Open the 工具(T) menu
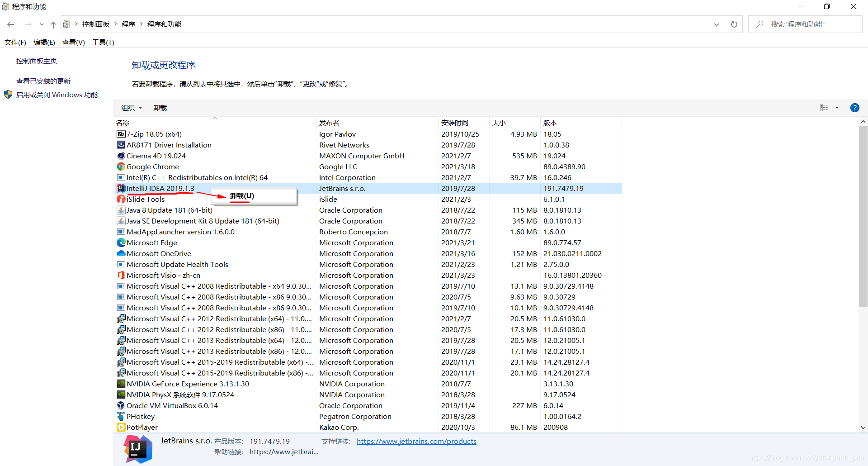This screenshot has height=466, width=868. pyautogui.click(x=103, y=42)
